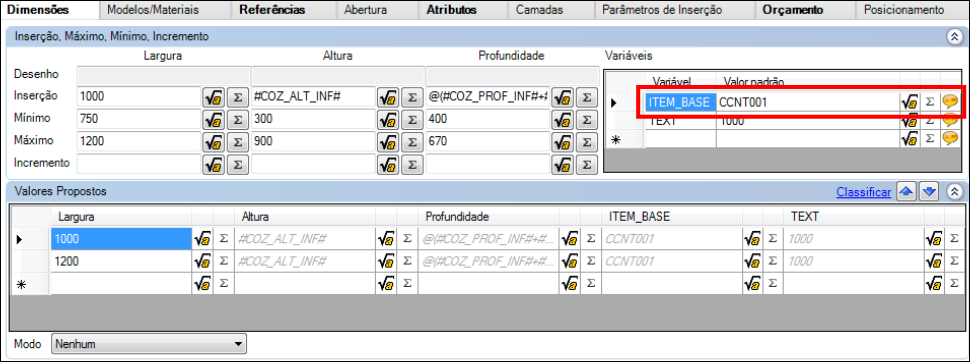Click sigma button for Inserção Altura
Image resolution: width=970 pixels, height=362 pixels.
[x=411, y=97]
